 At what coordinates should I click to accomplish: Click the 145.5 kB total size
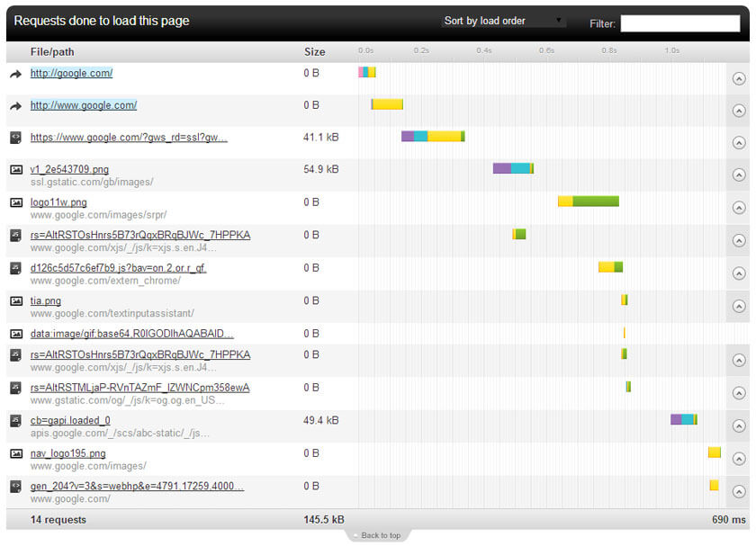[324, 520]
